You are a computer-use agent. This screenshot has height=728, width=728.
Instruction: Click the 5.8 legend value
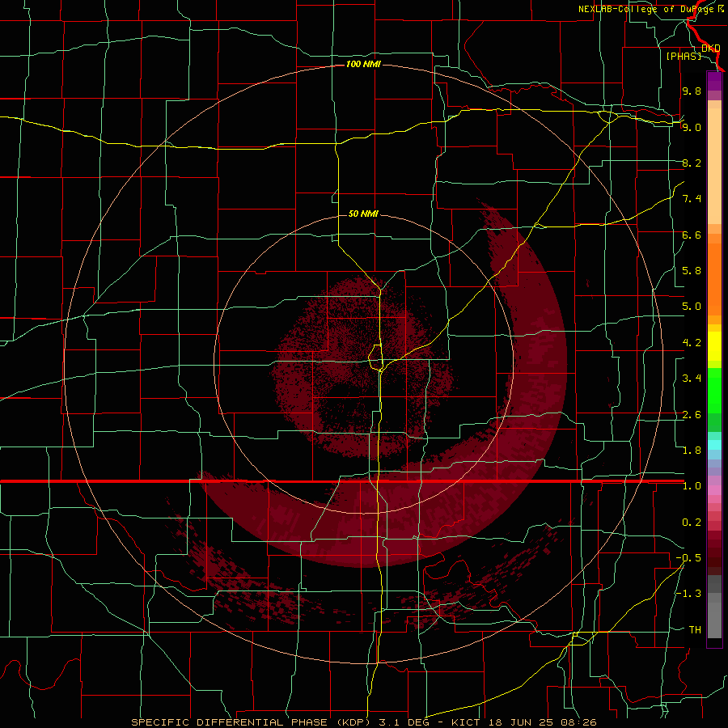692,271
